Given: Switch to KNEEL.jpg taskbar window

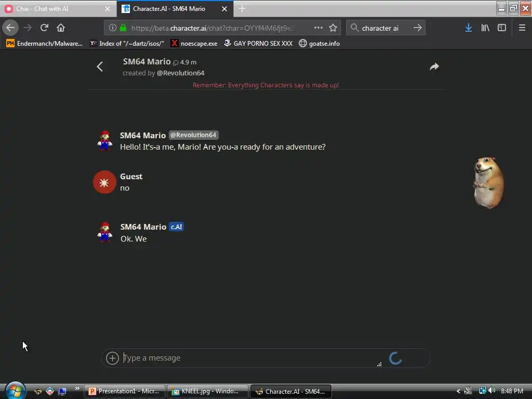Looking at the screenshot, I should click(208, 391).
